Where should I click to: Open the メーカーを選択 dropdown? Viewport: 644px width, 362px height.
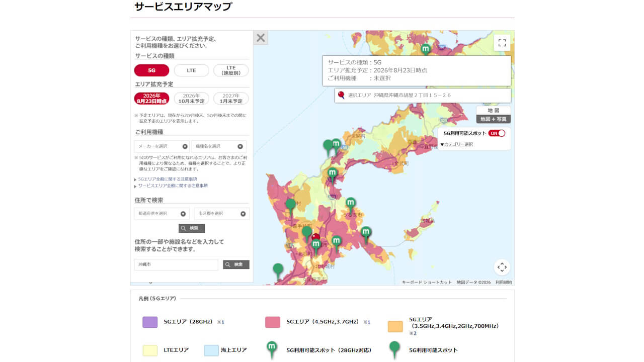(162, 146)
